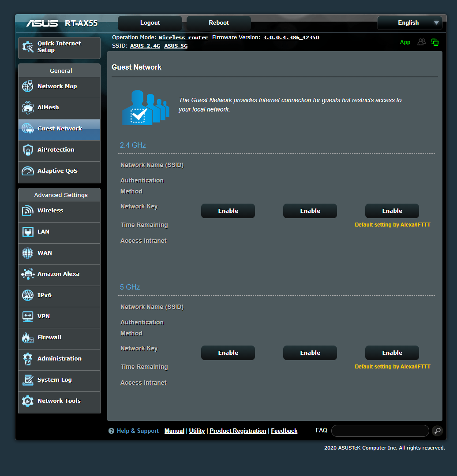Click the IPv6 globe icon
The image size is (457, 476).
click(28, 295)
